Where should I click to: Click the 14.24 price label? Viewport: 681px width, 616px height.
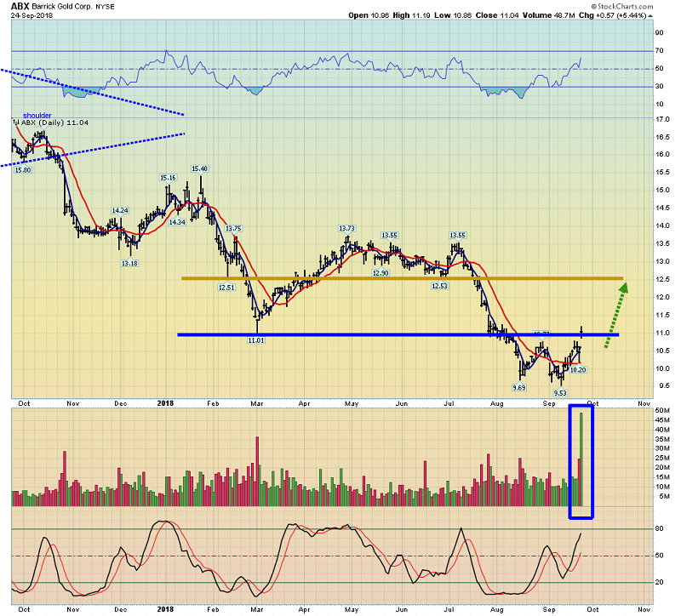pos(120,210)
